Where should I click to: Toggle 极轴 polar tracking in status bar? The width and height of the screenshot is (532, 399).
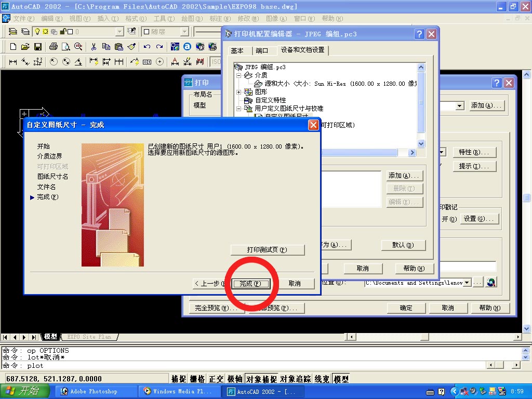coord(235,379)
